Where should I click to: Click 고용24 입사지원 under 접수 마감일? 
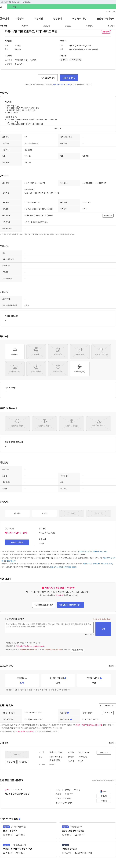tap(17, 543)
